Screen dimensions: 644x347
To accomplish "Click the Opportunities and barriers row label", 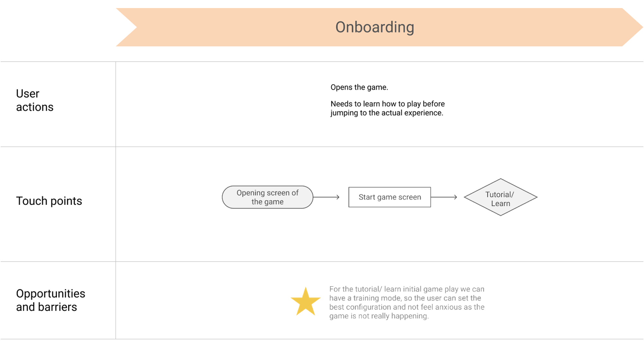I will click(50, 300).
